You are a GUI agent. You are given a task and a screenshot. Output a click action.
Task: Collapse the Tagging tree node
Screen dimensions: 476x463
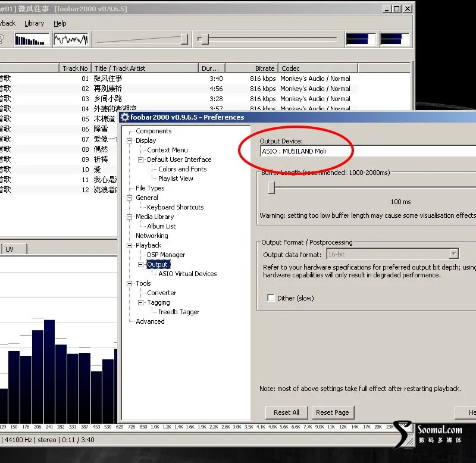click(141, 302)
